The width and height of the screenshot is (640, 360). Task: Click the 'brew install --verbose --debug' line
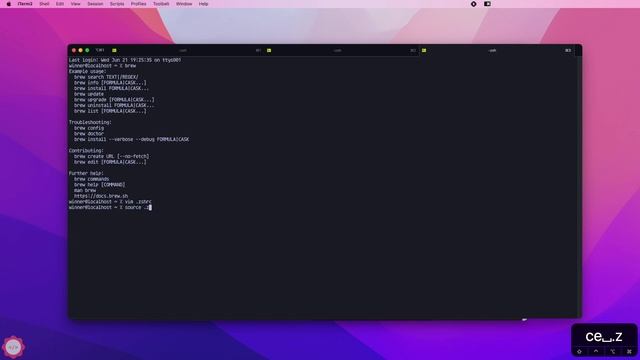pyautogui.click(x=131, y=140)
